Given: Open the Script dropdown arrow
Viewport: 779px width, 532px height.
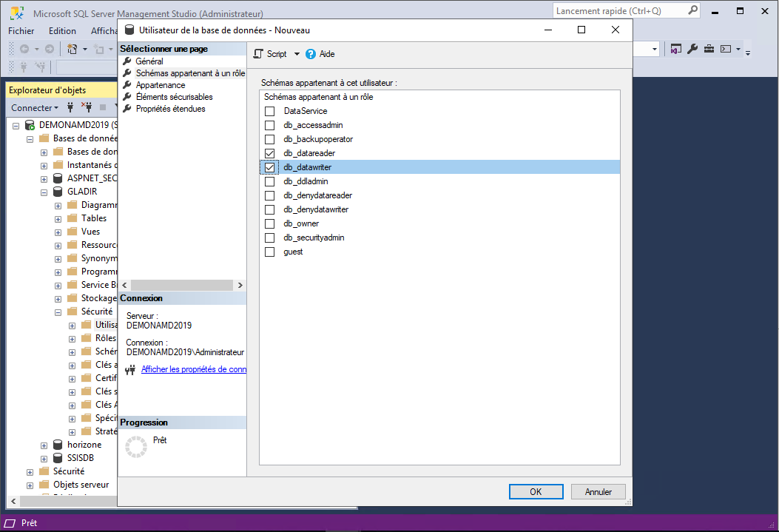Looking at the screenshot, I should (x=297, y=54).
